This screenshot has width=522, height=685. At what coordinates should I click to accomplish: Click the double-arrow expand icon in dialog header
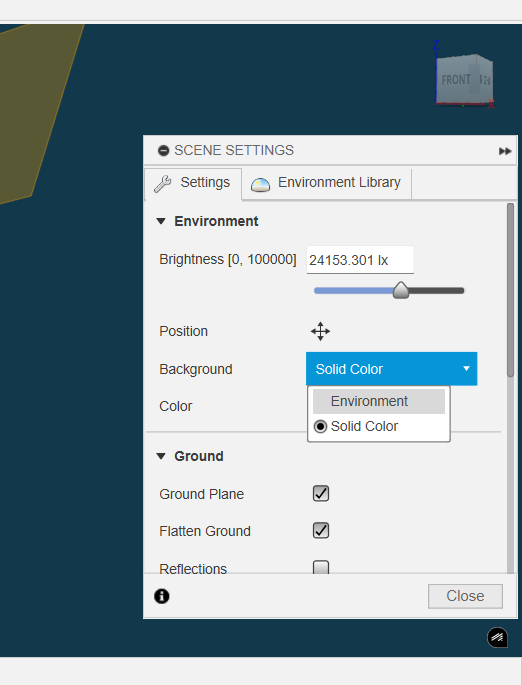pos(505,151)
